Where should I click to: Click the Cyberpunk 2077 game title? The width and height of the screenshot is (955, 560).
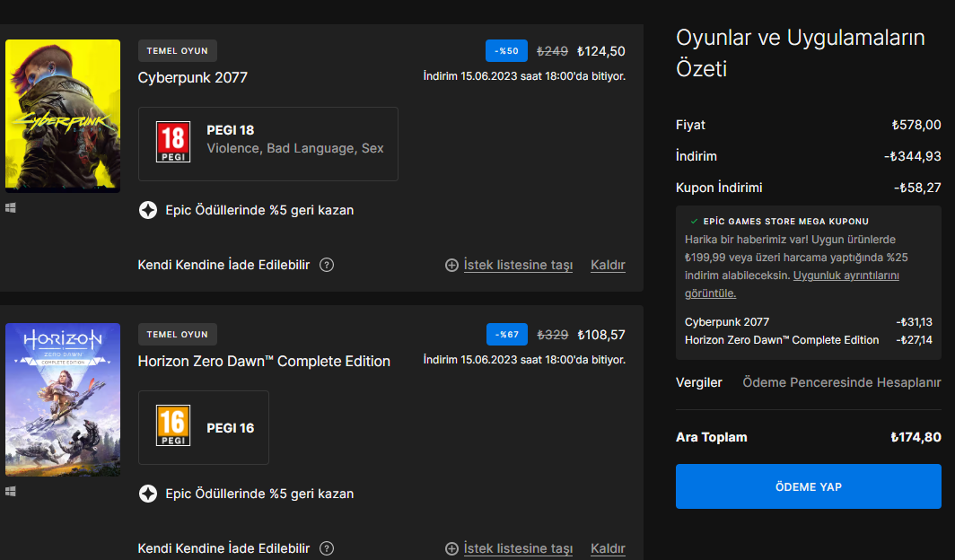(192, 78)
